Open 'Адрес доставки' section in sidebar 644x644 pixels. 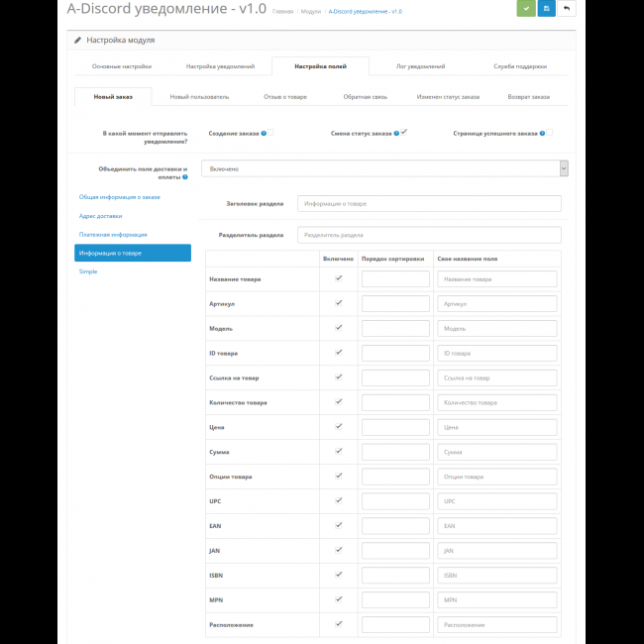click(x=101, y=215)
